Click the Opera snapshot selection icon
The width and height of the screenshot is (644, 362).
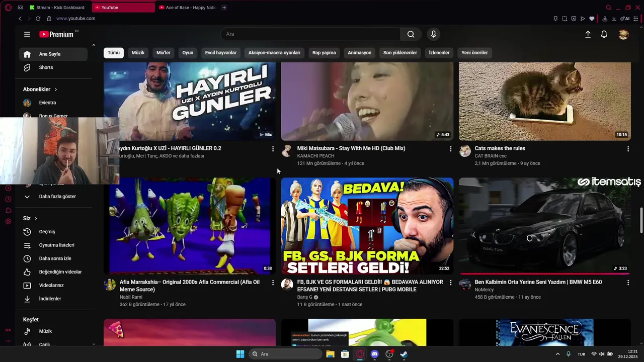click(x=565, y=19)
